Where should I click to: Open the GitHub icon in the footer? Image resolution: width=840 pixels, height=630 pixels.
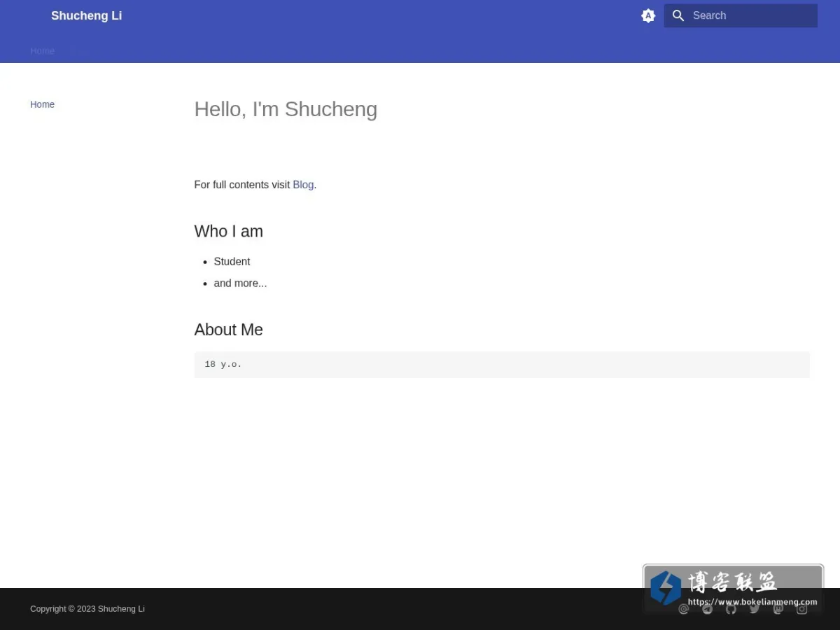tap(731, 609)
